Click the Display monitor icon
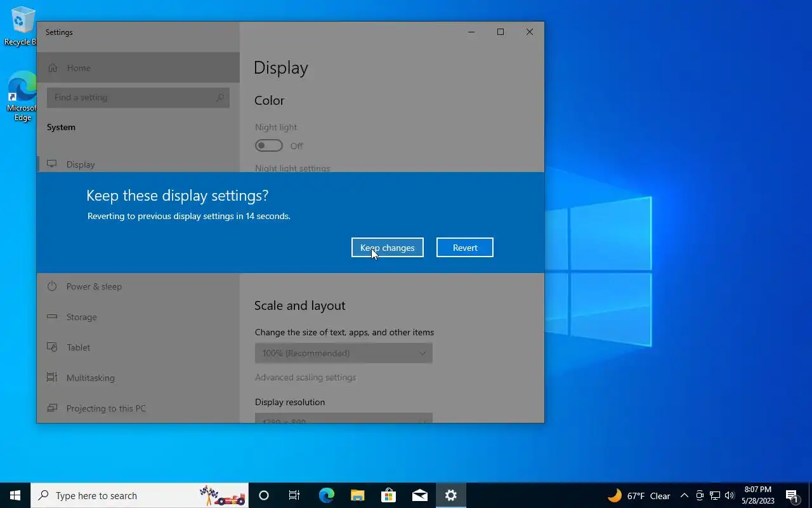 pos(52,164)
